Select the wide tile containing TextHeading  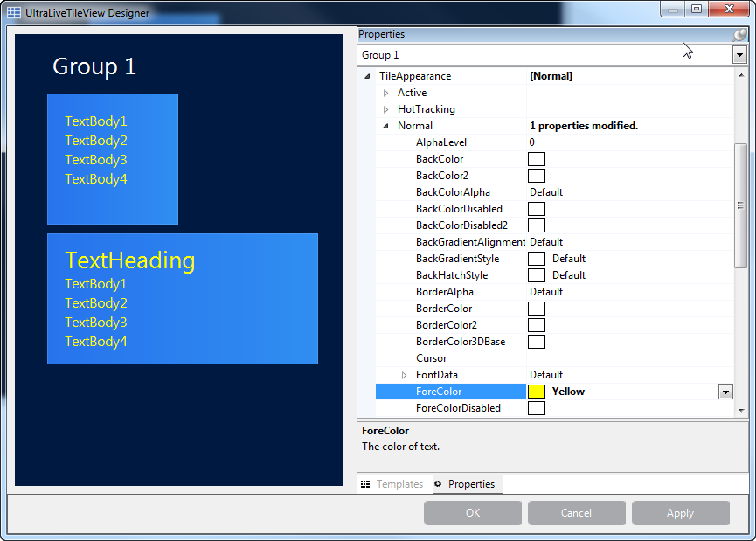click(x=182, y=298)
